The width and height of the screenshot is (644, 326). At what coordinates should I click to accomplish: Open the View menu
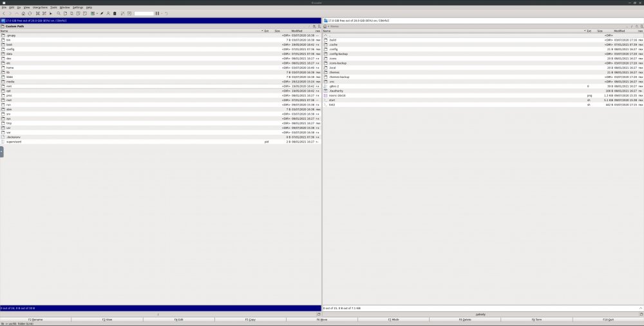coord(26,7)
